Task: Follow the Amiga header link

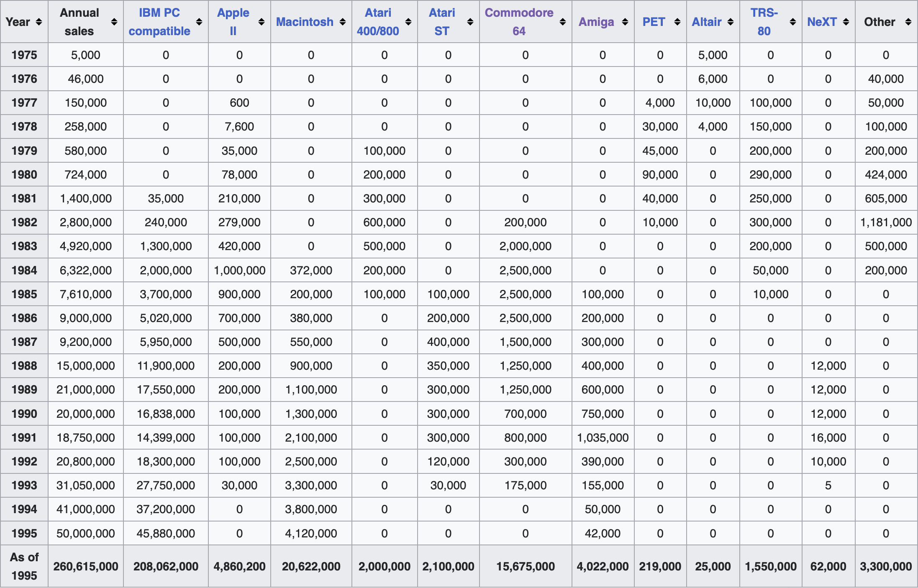Action: pyautogui.click(x=596, y=22)
